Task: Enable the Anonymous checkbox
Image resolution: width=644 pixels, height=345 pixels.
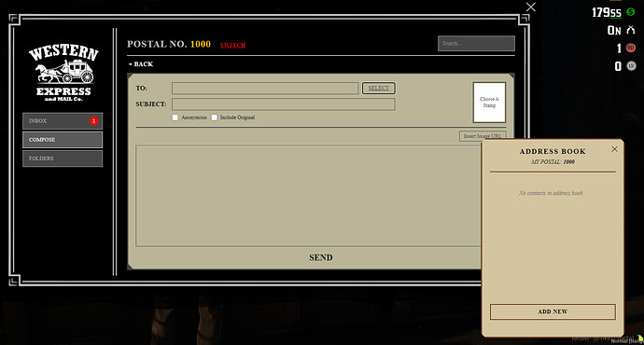Action: point(175,117)
